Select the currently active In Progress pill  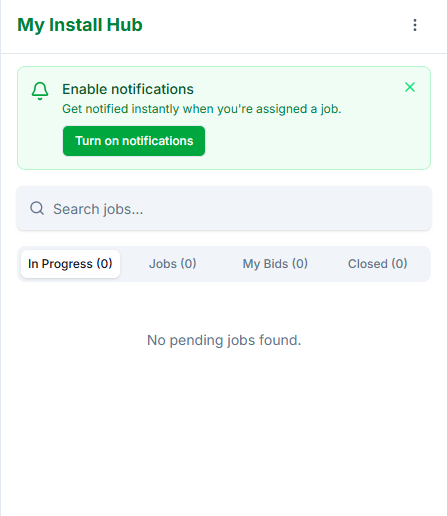(70, 264)
